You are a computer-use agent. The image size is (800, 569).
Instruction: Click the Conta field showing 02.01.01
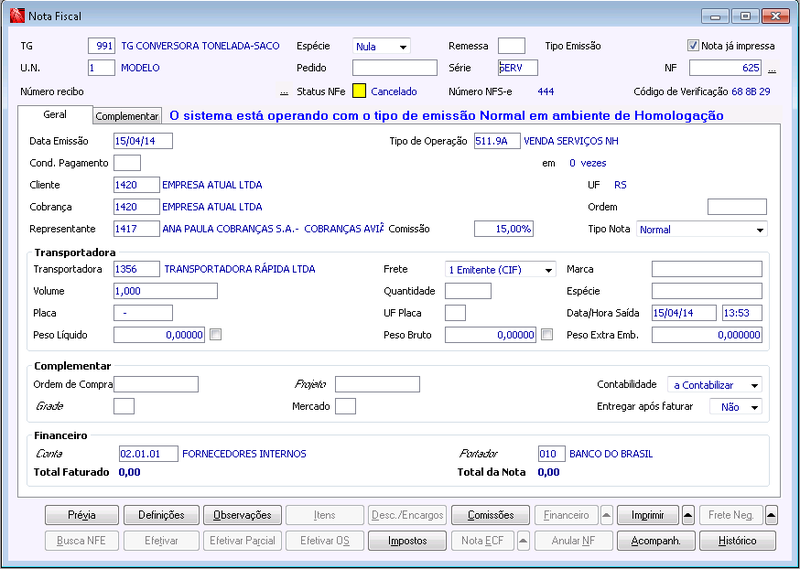coord(148,454)
